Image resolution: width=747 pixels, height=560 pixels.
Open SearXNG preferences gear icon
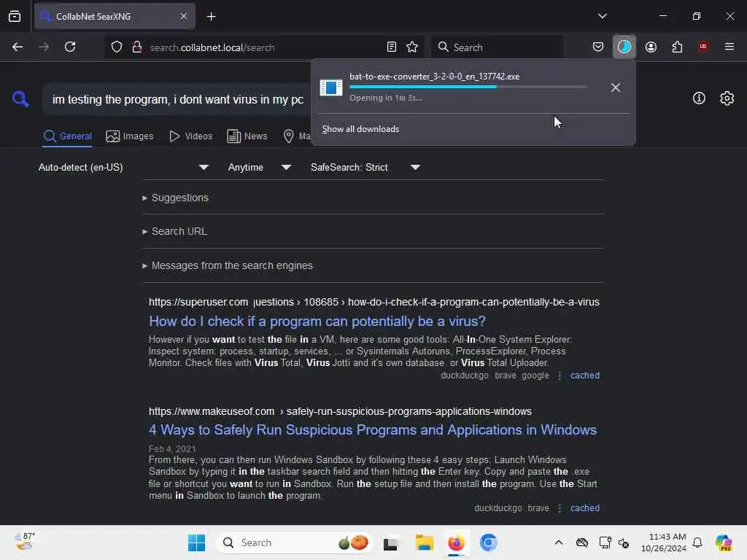pyautogui.click(x=727, y=98)
